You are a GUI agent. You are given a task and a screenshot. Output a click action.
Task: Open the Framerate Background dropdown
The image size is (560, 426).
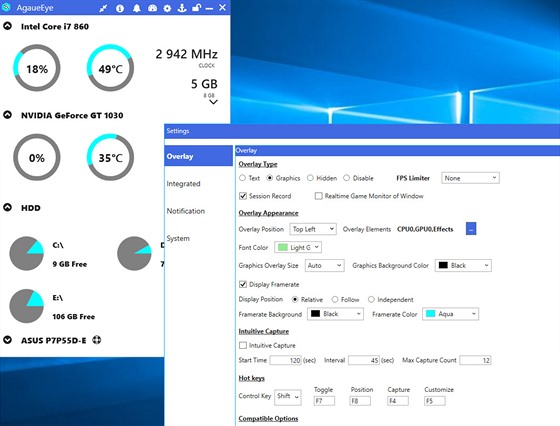click(335, 314)
